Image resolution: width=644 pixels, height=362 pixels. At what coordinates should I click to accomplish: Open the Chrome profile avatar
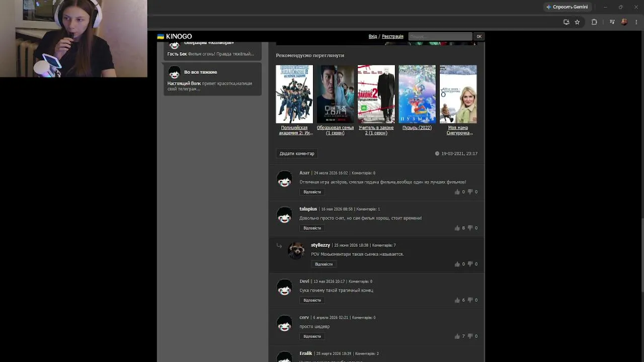pos(624,22)
